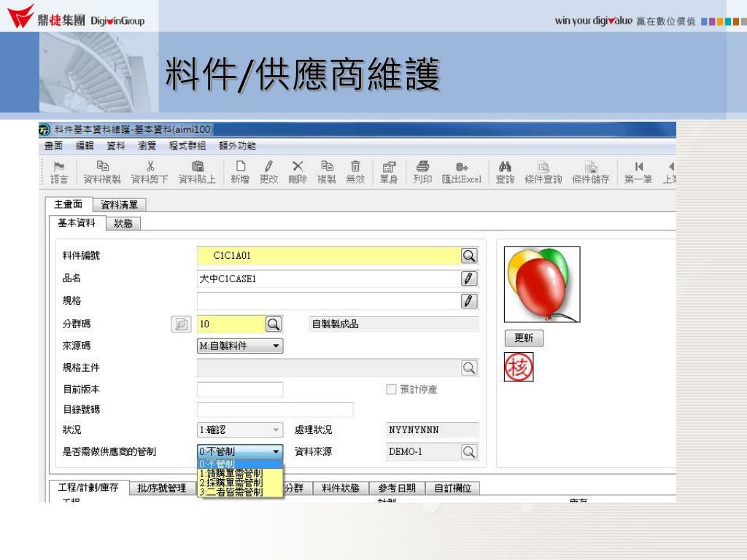Switch to the 資料清單 tab
Viewport: 747px width, 560px height.
point(119,205)
